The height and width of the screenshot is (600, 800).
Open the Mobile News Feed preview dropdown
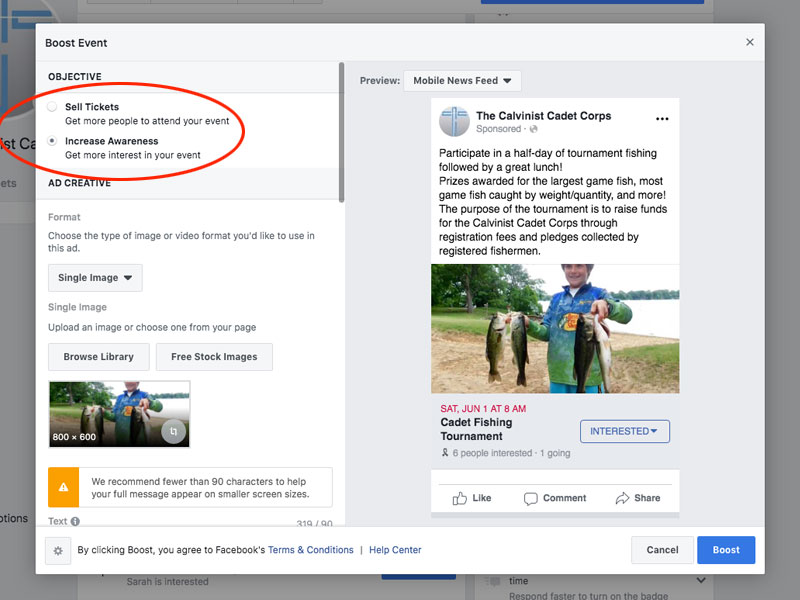tap(462, 81)
